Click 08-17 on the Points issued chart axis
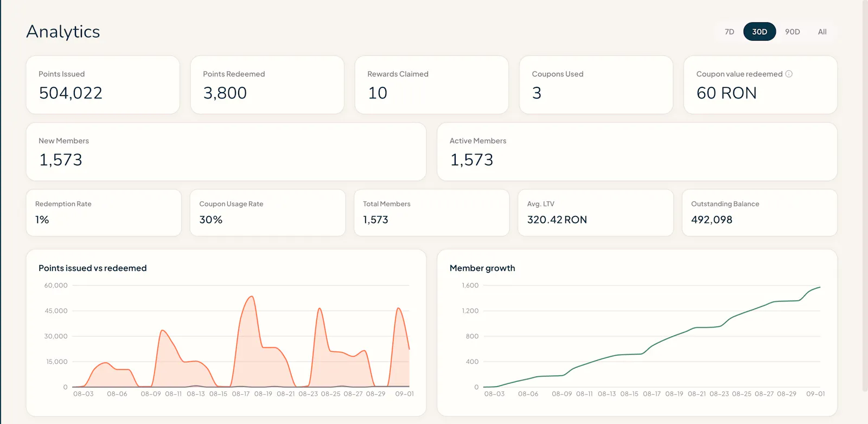 tap(241, 394)
